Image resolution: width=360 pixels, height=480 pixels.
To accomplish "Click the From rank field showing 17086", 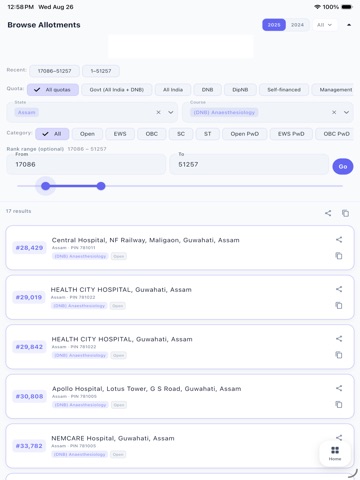I will point(86,164).
